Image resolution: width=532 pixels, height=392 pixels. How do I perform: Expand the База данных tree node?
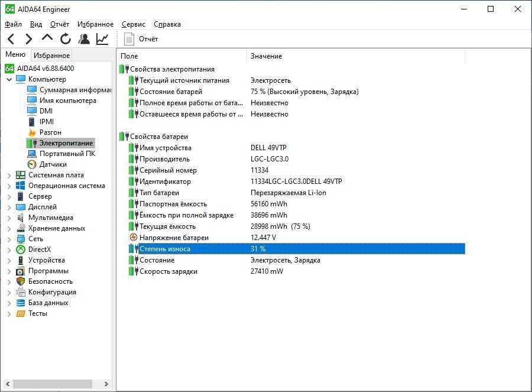[x=9, y=303]
